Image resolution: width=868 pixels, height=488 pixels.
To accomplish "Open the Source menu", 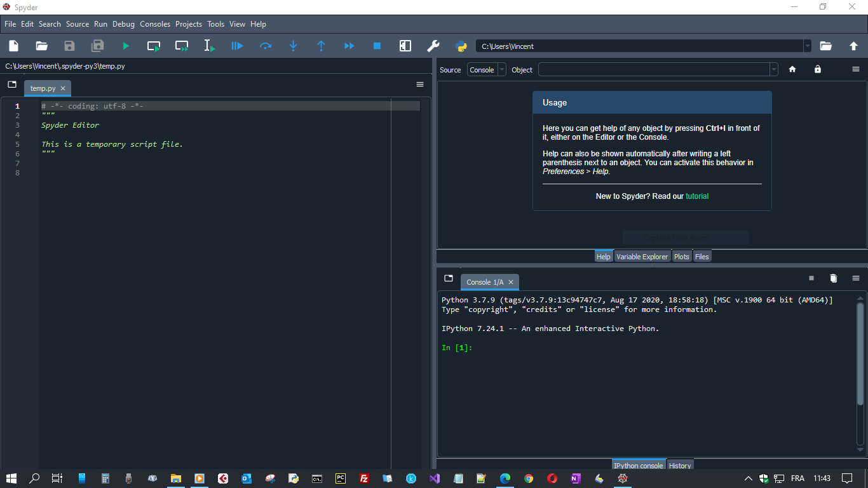I will tap(78, 24).
